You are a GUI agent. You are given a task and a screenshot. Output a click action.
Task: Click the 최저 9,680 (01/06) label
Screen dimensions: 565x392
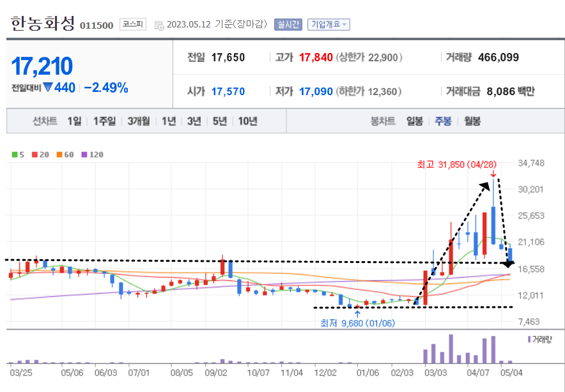[358, 323]
